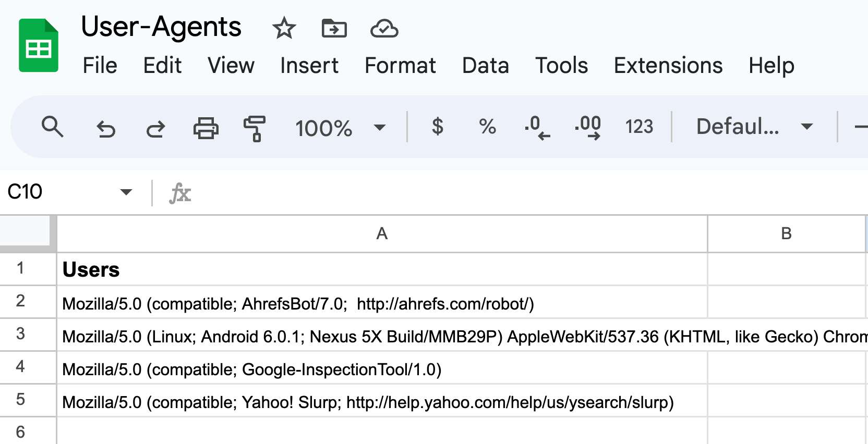Open the name box dropdown arrow
This screenshot has width=868, height=444.
click(126, 192)
